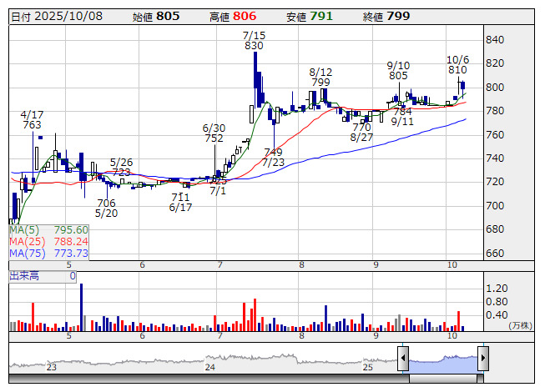The height and width of the screenshot is (392, 545).
Task: Click the 660 price axis label
Action: (495, 253)
